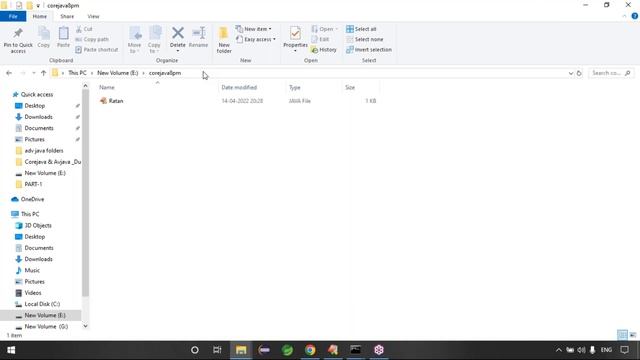The image size is (640, 360).
Task: Sort by Date modified column header
Action: tap(239, 87)
